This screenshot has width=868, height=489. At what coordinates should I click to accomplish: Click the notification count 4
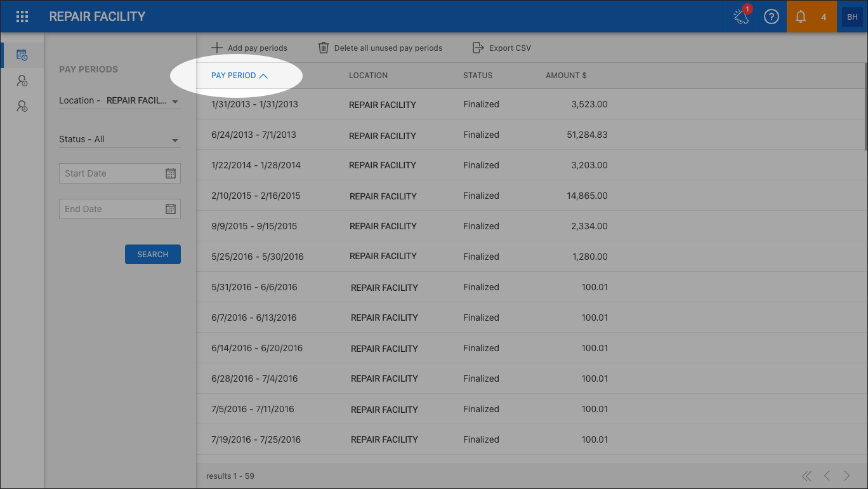pyautogui.click(x=824, y=17)
